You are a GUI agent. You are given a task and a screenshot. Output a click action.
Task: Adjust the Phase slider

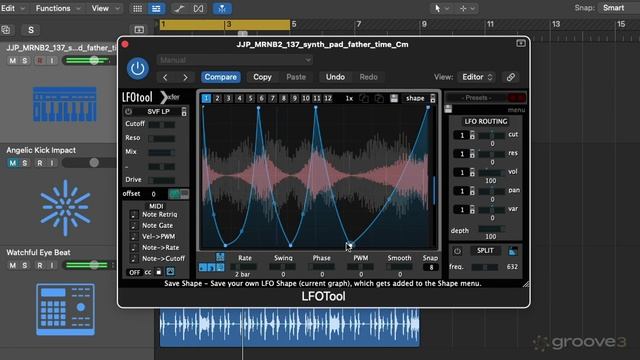(x=322, y=267)
